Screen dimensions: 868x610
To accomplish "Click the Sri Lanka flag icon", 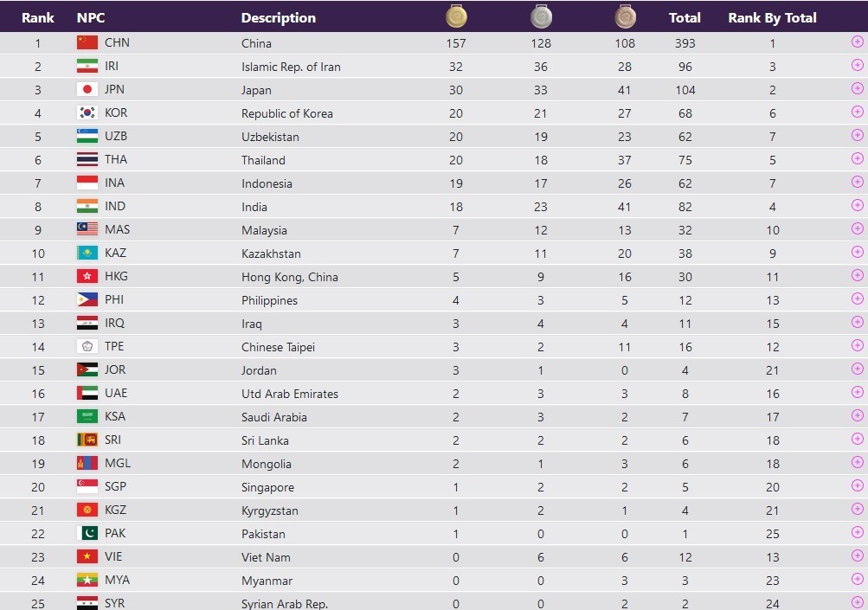I will coord(87,440).
